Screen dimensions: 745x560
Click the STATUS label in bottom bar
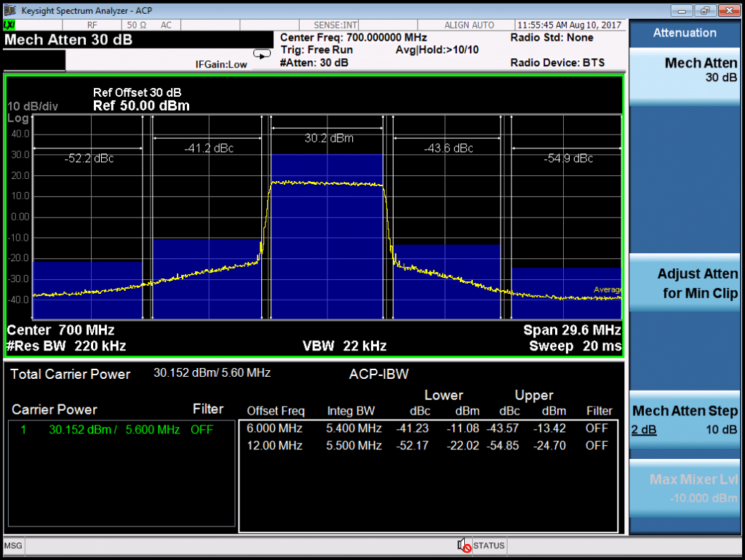pos(489,545)
